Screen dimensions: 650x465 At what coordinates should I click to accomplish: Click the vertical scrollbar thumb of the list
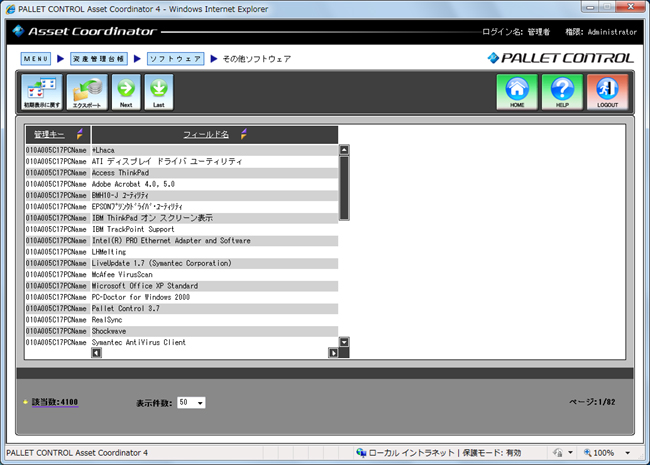click(x=344, y=188)
